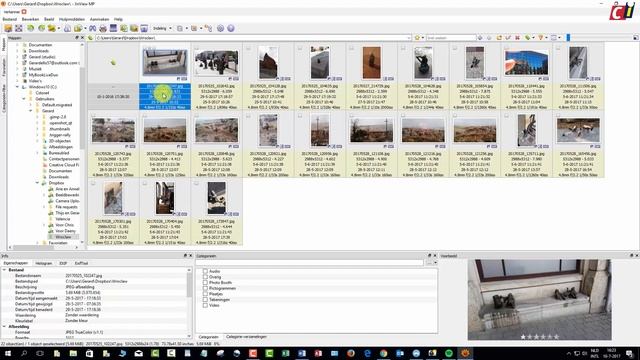640x360 pixels.
Task: Check the Photo Booth category
Action: 205,282
